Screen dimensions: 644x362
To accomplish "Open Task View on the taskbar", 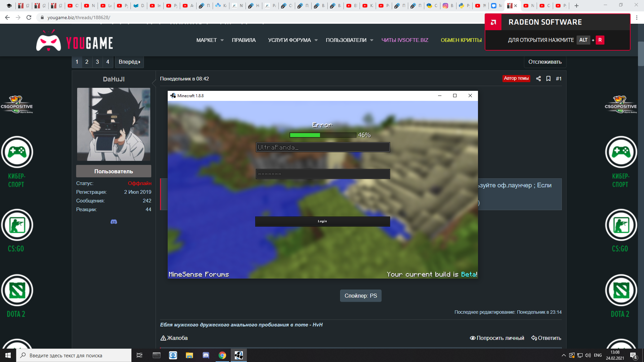I will point(140,355).
